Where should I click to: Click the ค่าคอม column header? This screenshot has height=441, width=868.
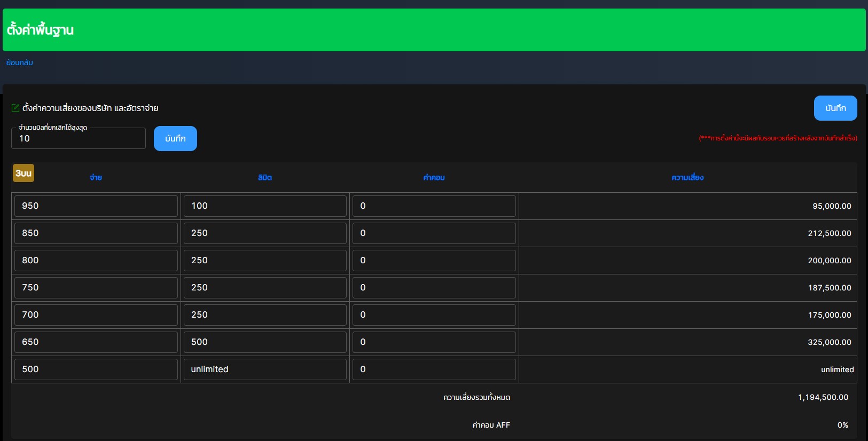pyautogui.click(x=434, y=177)
